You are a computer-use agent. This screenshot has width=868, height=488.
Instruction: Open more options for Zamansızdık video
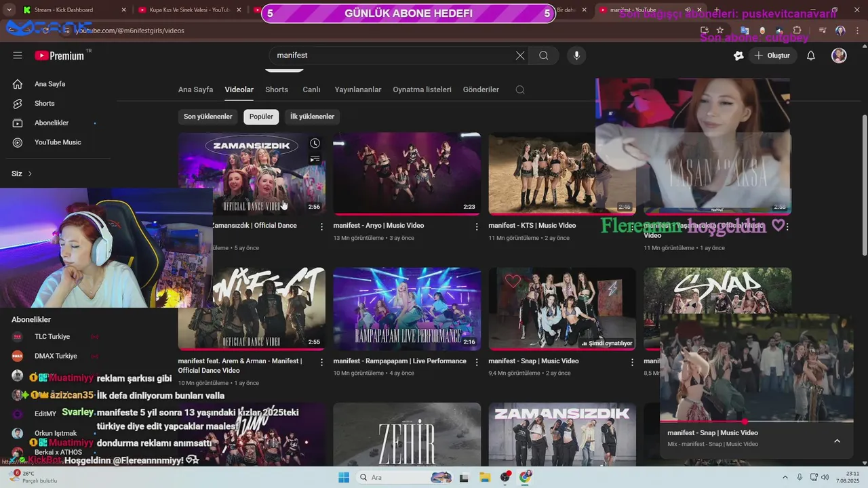click(322, 226)
